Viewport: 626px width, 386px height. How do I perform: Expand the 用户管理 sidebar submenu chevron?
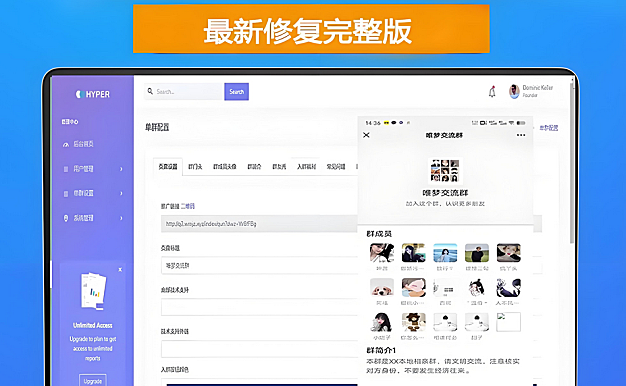point(121,169)
